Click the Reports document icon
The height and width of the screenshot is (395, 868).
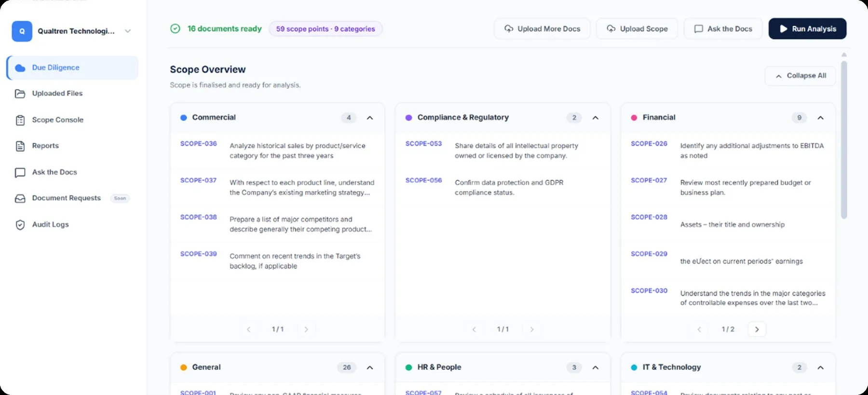(20, 146)
